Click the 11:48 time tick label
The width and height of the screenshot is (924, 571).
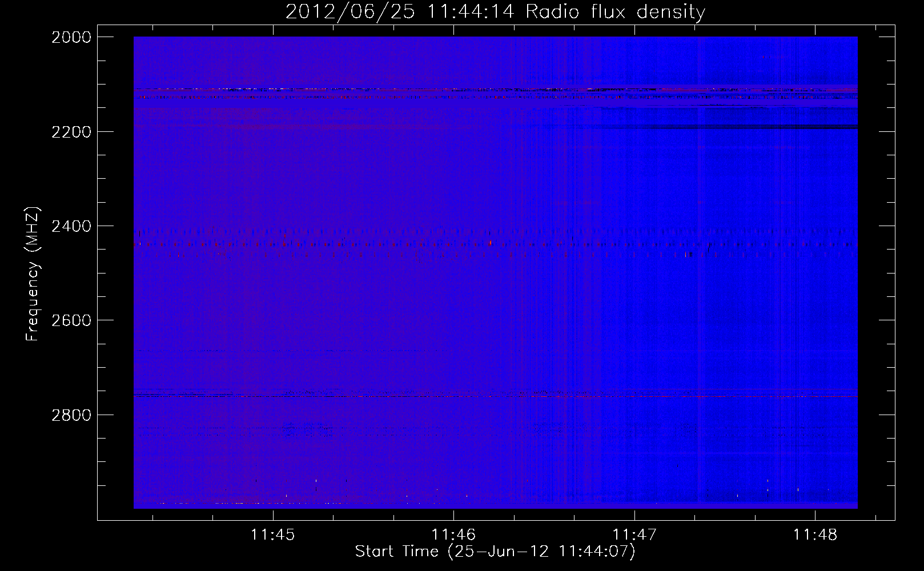(x=815, y=535)
